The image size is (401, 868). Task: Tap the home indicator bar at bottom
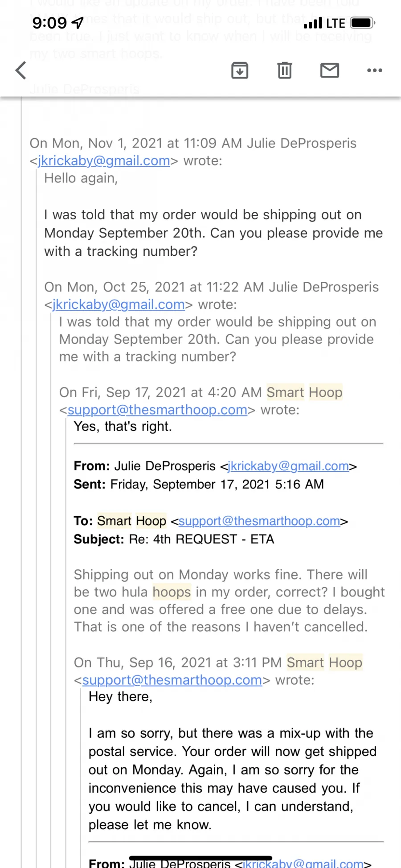(200, 858)
